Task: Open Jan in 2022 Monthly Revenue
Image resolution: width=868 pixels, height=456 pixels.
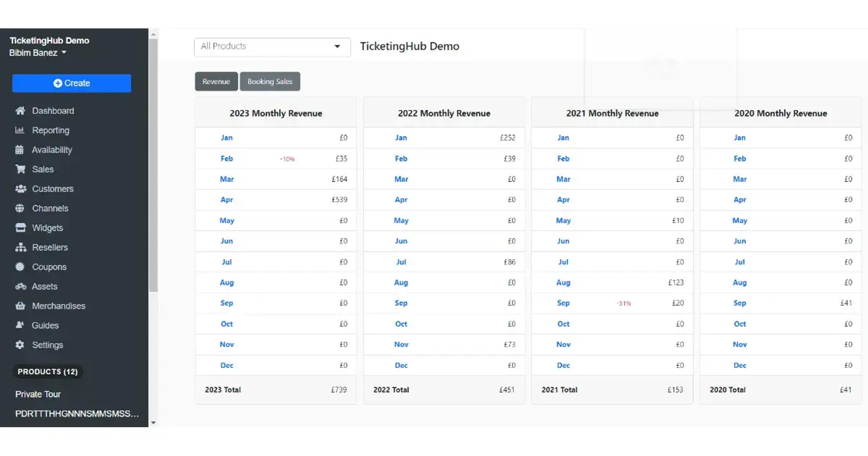Action: coord(401,138)
